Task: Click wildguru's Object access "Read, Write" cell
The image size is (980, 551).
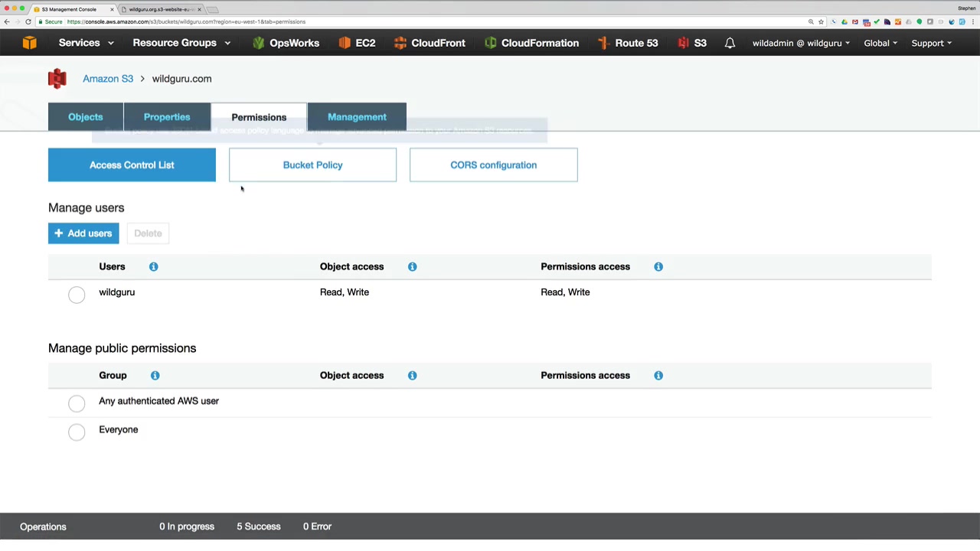Action: click(x=345, y=292)
